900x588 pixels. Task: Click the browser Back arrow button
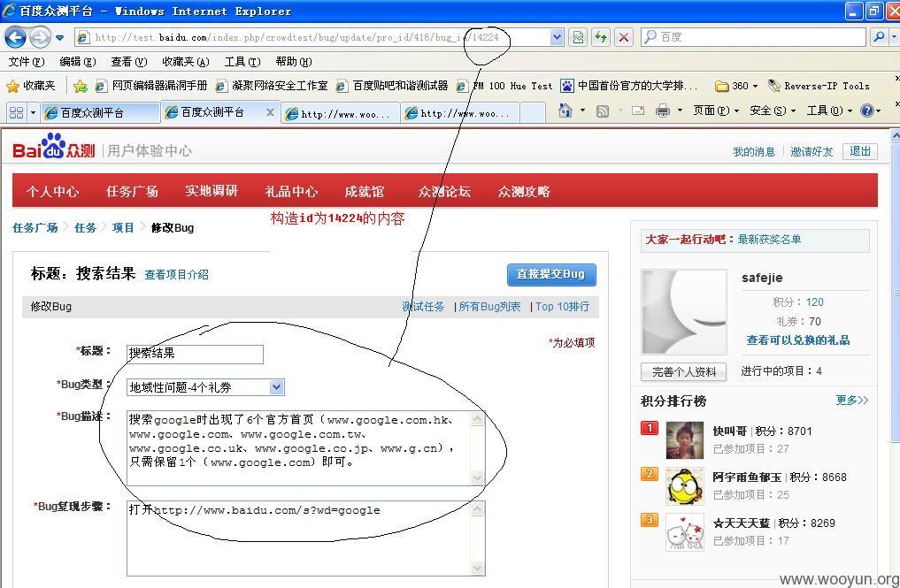click(x=16, y=38)
